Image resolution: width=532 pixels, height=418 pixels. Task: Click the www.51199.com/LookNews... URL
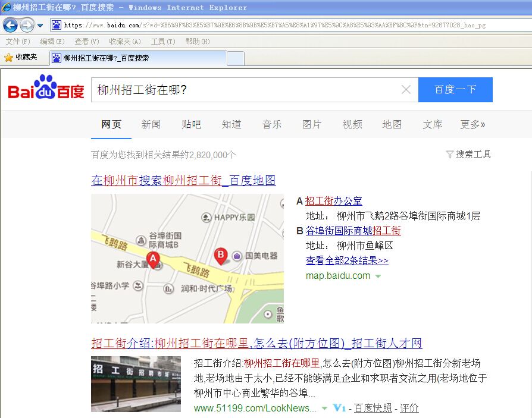(x=255, y=408)
